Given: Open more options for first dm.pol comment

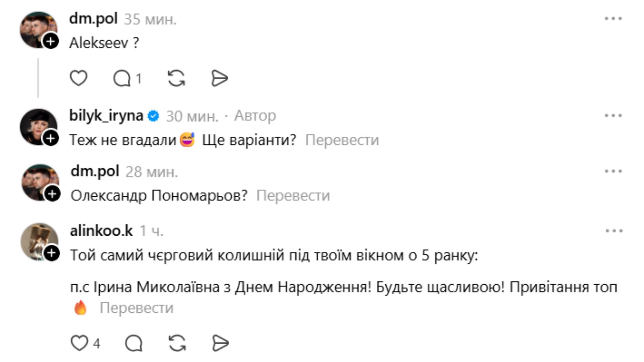Looking at the screenshot, I should coord(613,19).
